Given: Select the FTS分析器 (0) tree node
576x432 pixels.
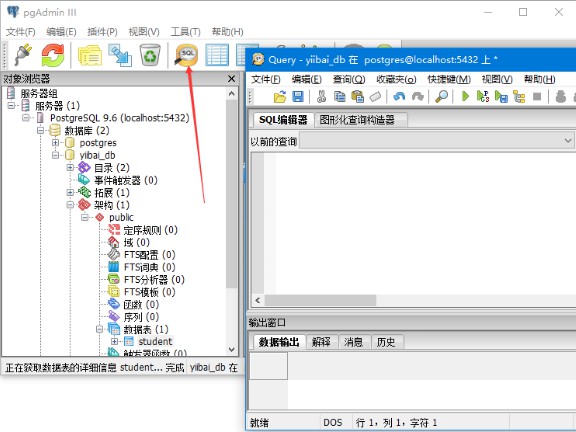Looking at the screenshot, I should (x=154, y=280).
